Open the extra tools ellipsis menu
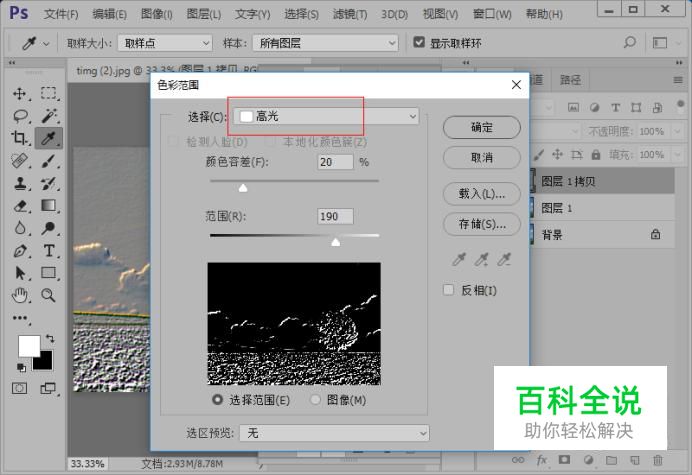The height and width of the screenshot is (475, 692). pos(20,318)
